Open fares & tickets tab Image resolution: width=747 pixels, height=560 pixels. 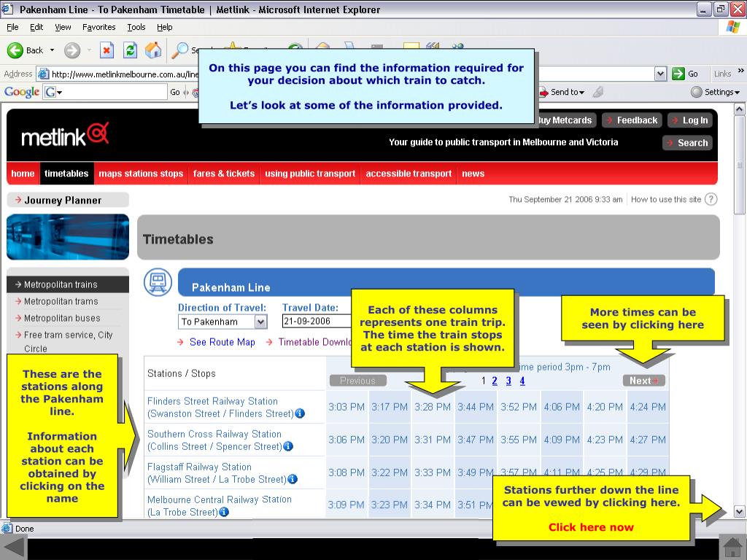[224, 174]
